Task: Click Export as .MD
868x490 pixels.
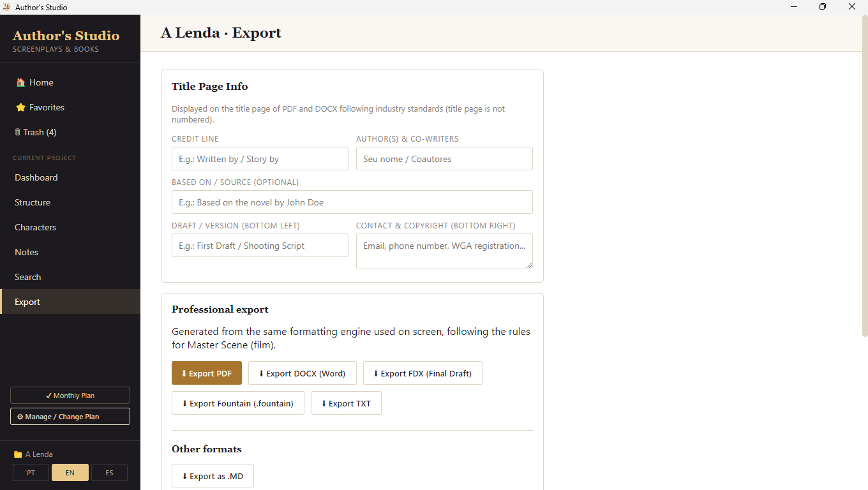Action: point(213,476)
